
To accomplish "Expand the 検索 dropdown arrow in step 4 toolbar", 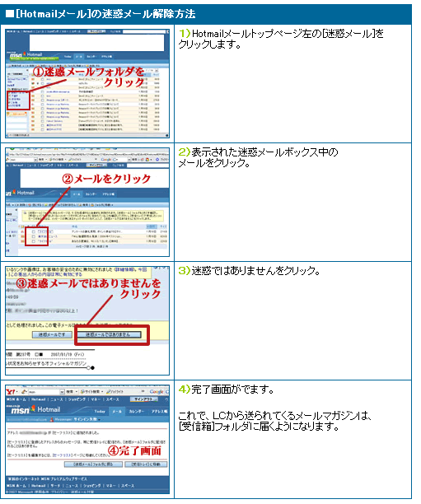I will 77,392.
